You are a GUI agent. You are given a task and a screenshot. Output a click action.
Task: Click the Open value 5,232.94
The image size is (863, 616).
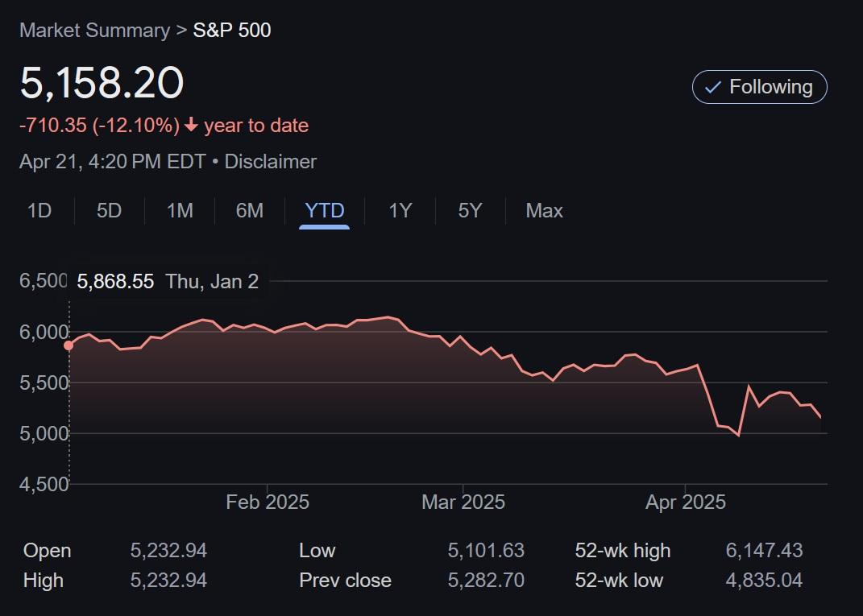tap(168, 551)
